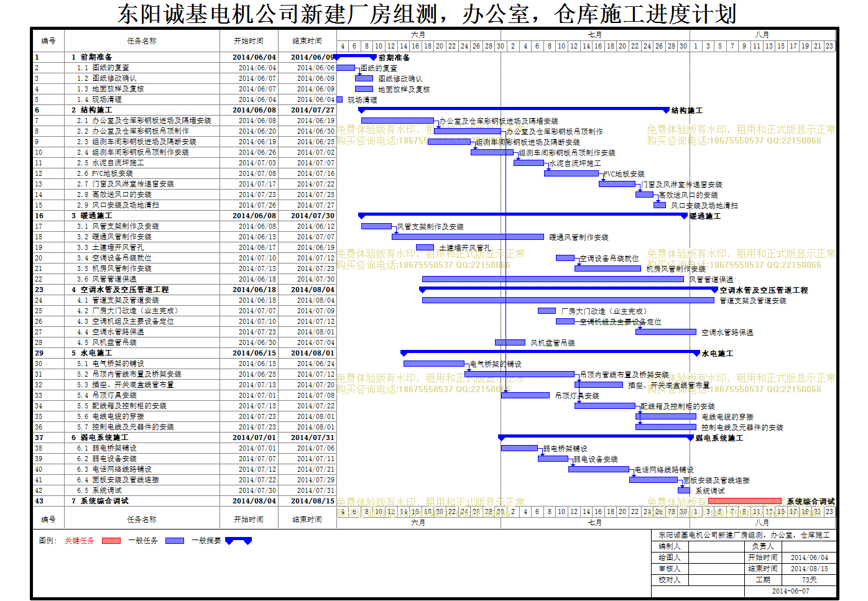This screenshot has width=868, height=601.
Task: Select the 空调水管及空压管道工程 summary Gantt bar
Action: [x=568, y=290]
